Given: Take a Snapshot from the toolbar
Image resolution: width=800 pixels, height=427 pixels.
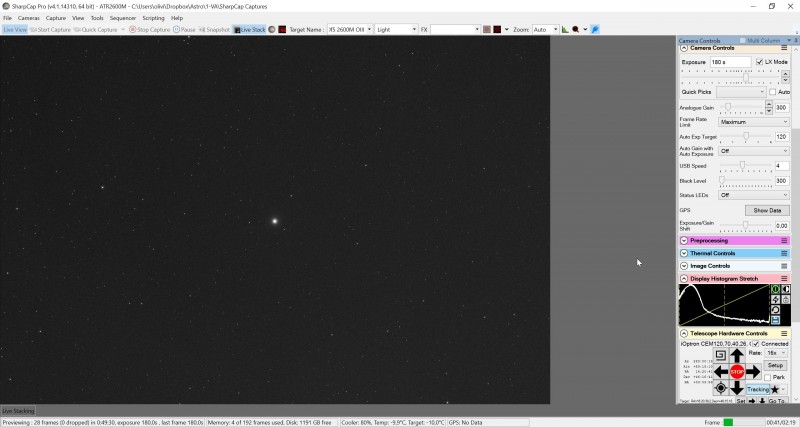Looking at the screenshot, I should (x=214, y=30).
